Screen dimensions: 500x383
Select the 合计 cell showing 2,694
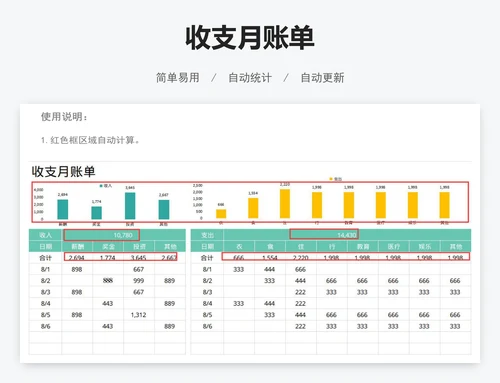[x=77, y=258]
